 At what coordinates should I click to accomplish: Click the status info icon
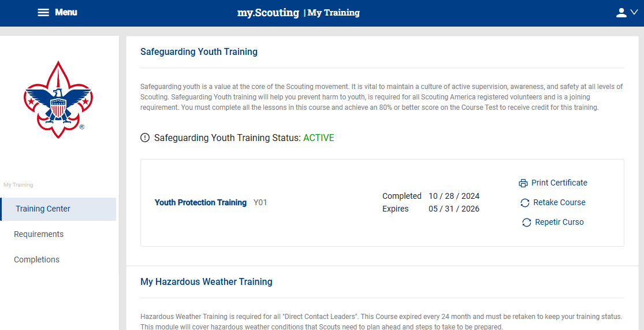coord(145,138)
